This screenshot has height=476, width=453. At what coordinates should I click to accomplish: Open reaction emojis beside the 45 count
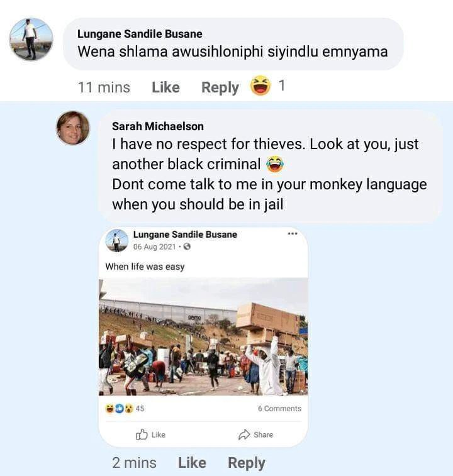coord(120,409)
